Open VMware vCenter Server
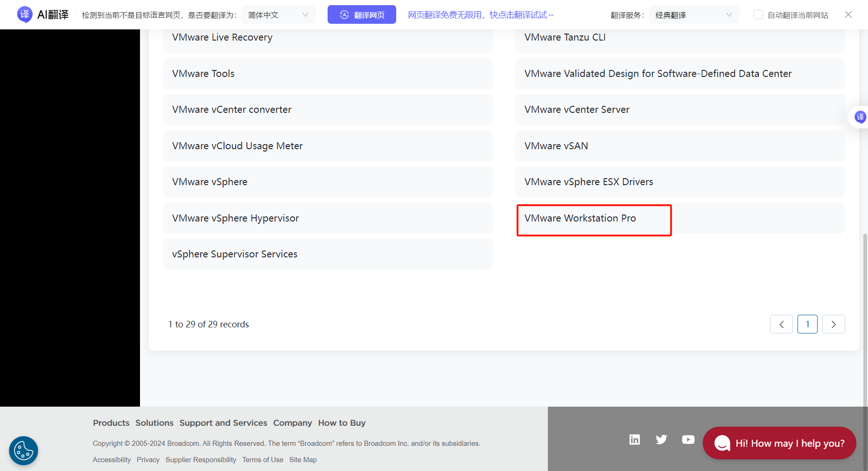Screen dimensions: 868x471 pyautogui.click(x=680, y=110)
